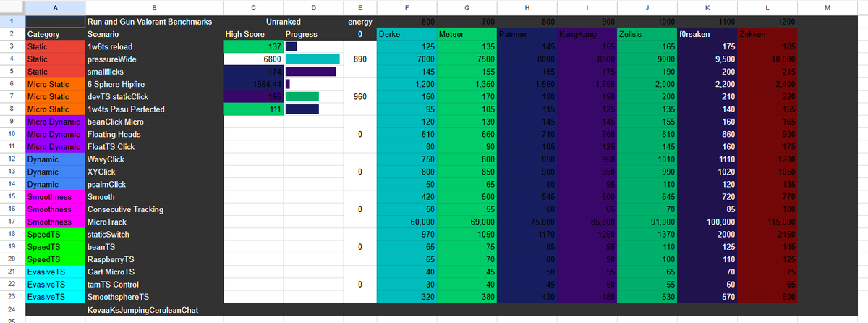Image resolution: width=868 pixels, height=323 pixels.
Task: Click the high score cell showing 6800
Action: 253,59
